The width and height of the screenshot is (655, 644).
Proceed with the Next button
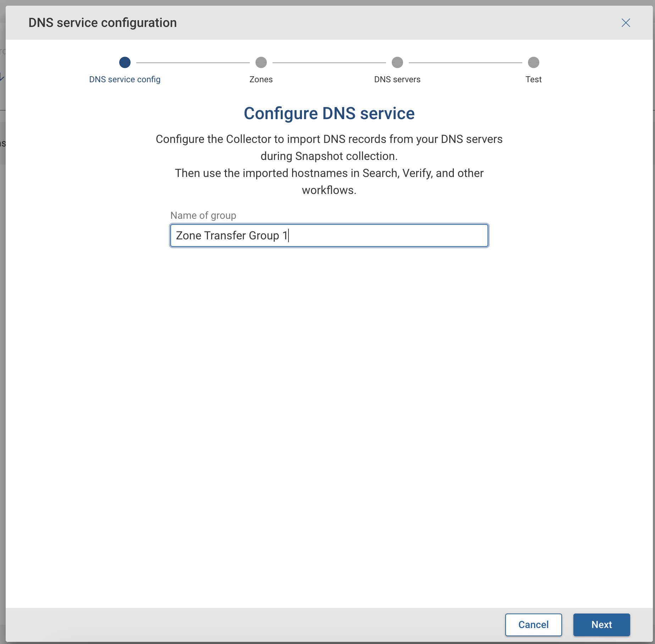(x=601, y=624)
